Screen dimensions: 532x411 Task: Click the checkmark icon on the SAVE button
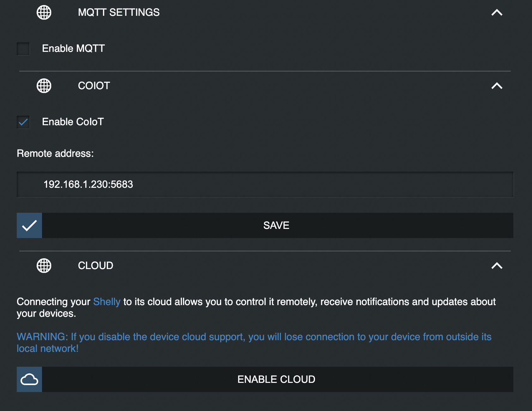point(29,225)
